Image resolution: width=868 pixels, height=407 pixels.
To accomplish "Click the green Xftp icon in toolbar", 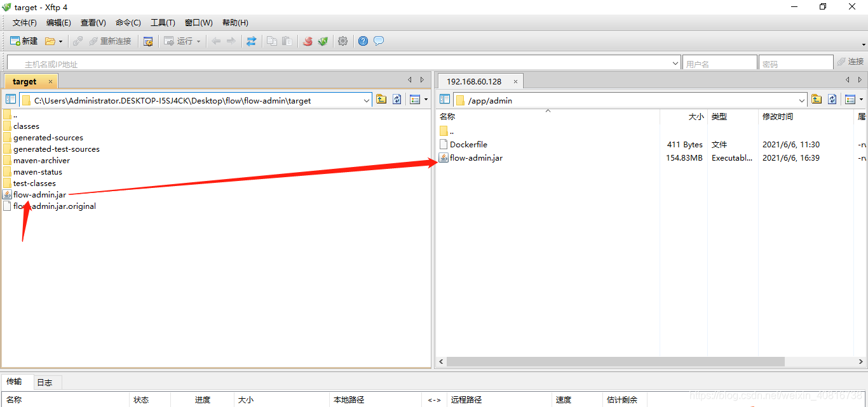I will pyautogui.click(x=323, y=41).
